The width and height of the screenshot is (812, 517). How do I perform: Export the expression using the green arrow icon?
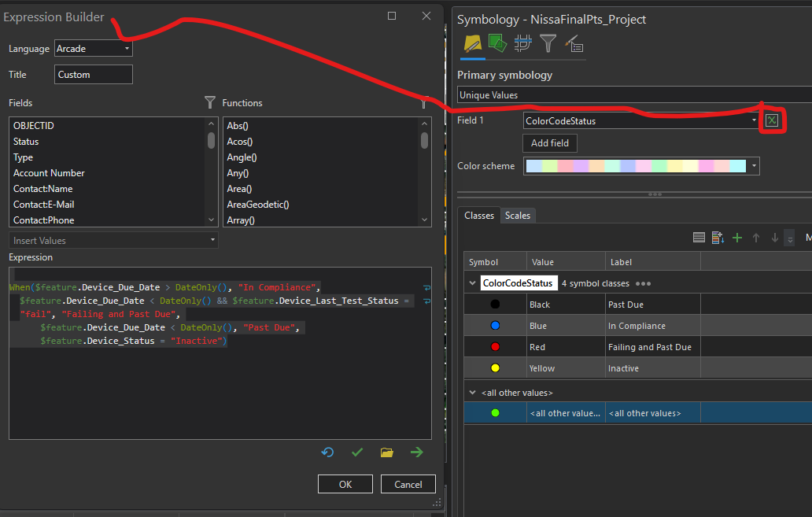pos(416,452)
